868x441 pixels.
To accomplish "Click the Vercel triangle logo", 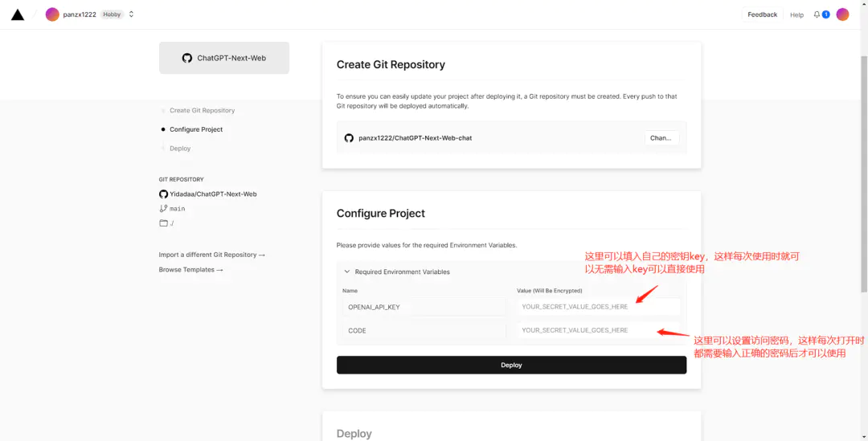I will [18, 14].
